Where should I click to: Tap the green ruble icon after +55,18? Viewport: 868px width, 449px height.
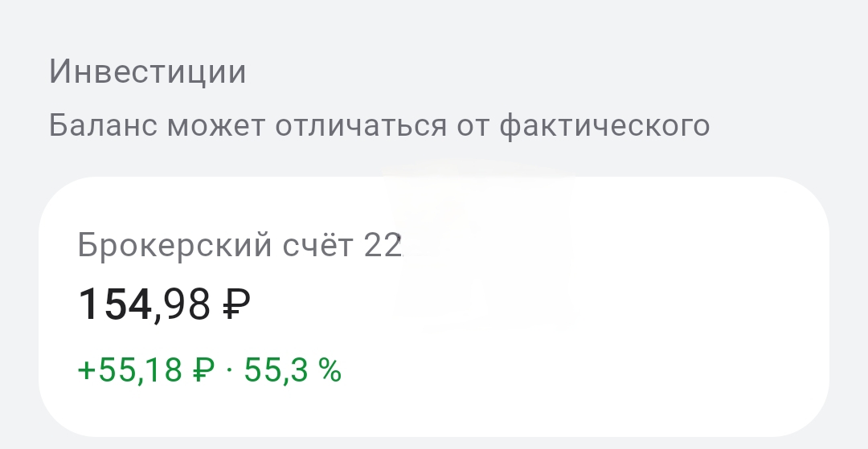coord(203,371)
